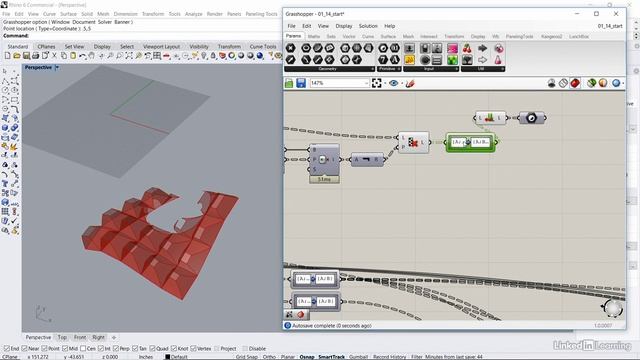The width and height of the screenshot is (640, 360).
Task: Switch to the Viewport Layout toolbar tab
Action: [161, 47]
